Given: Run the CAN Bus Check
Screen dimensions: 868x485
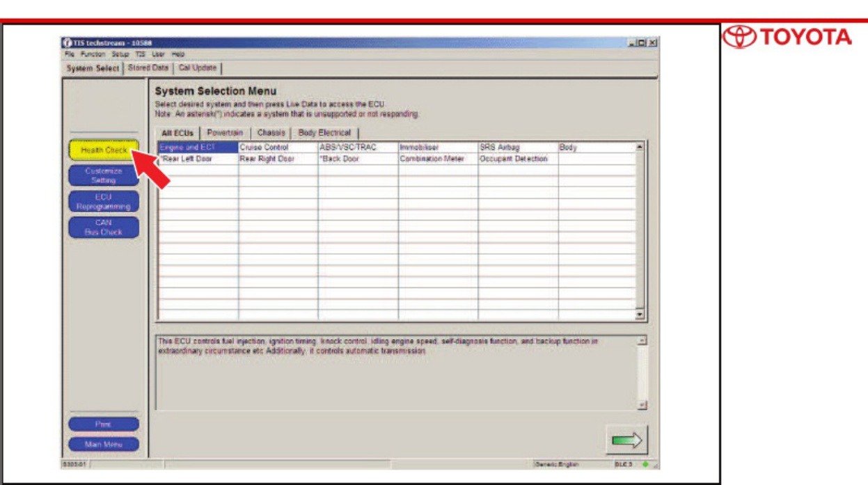Looking at the screenshot, I should [x=104, y=228].
